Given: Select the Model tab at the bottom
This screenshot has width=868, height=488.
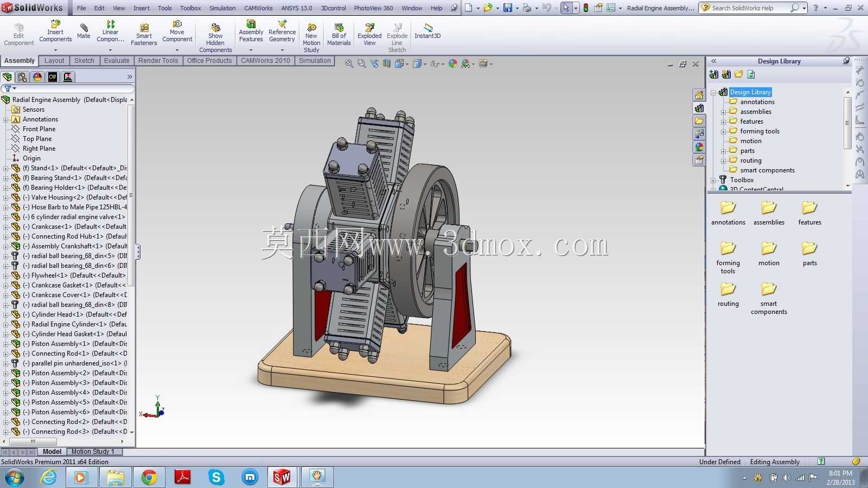Looking at the screenshot, I should click(x=52, y=451).
